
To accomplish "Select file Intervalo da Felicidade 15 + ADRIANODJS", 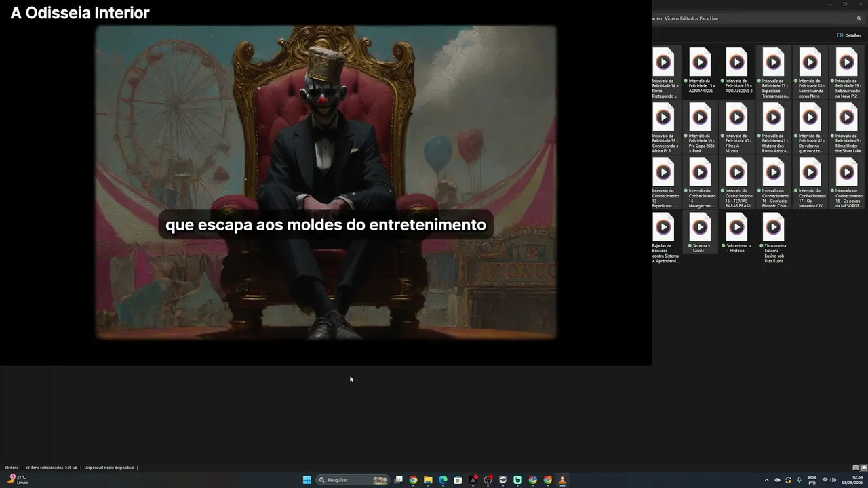I will tap(701, 70).
